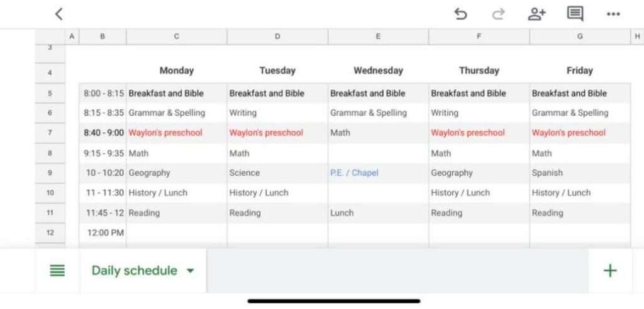Screen dimensions: 644x309
Task: Open the all-sheets list hamburger icon
Action: pyautogui.click(x=57, y=271)
